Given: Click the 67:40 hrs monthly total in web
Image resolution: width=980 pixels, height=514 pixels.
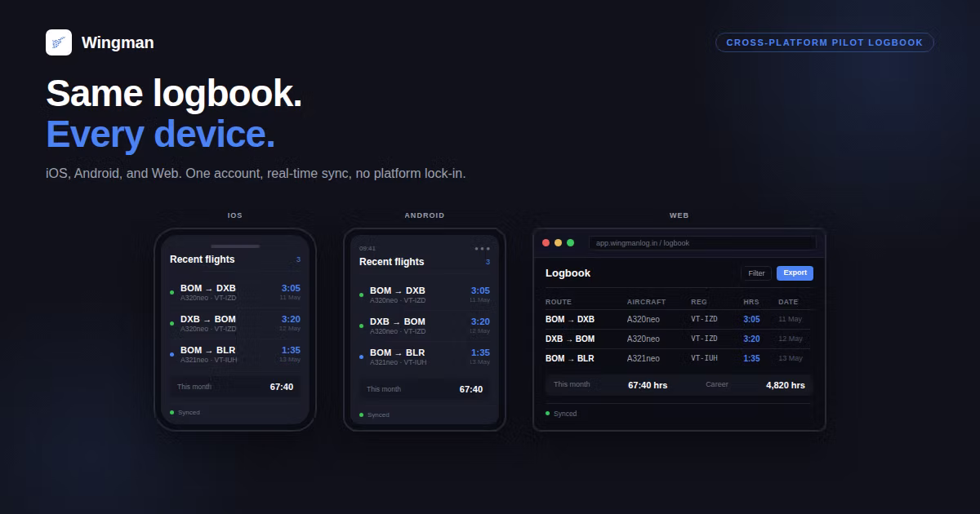Looking at the screenshot, I should coord(648,385).
